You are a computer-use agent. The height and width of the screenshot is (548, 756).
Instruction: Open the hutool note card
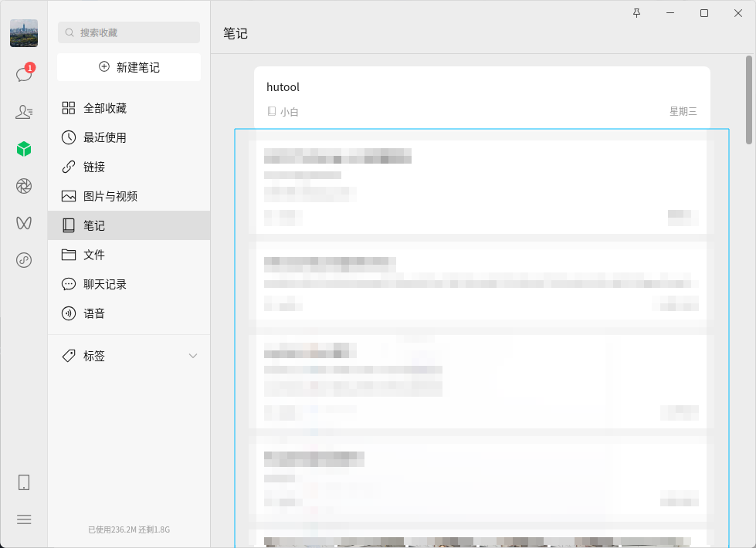tap(482, 98)
